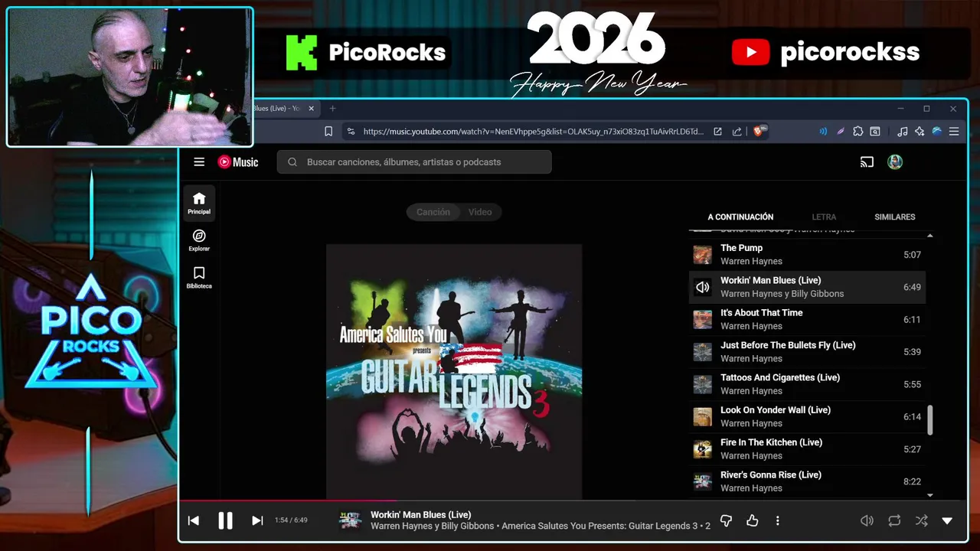Click the speaker icon on the playing queue row
Image resolution: width=980 pixels, height=551 pixels.
702,287
